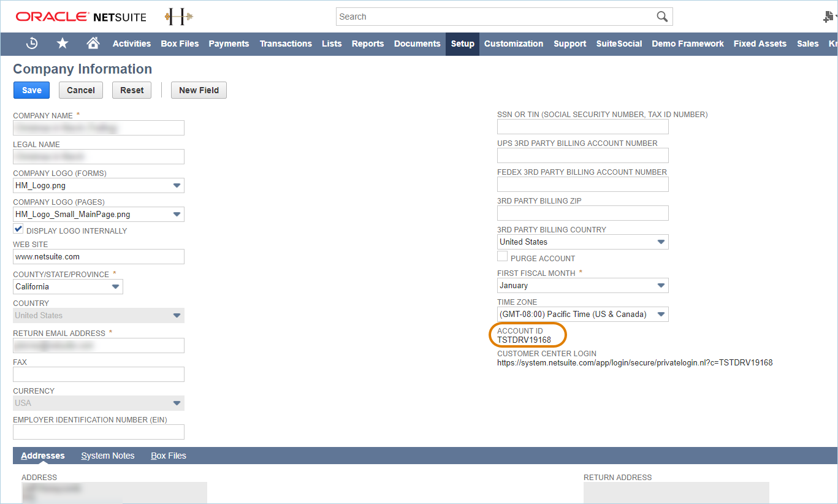Switch to the Addresses subtab

coord(43,456)
